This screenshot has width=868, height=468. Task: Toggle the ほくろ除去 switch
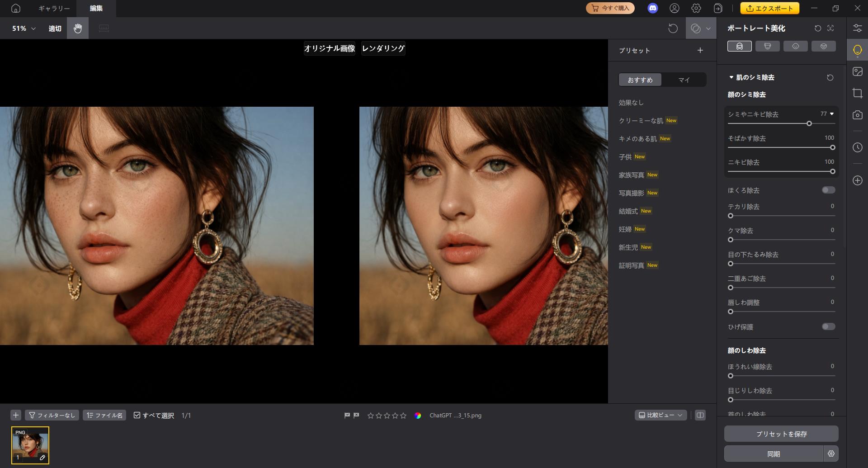tap(828, 190)
